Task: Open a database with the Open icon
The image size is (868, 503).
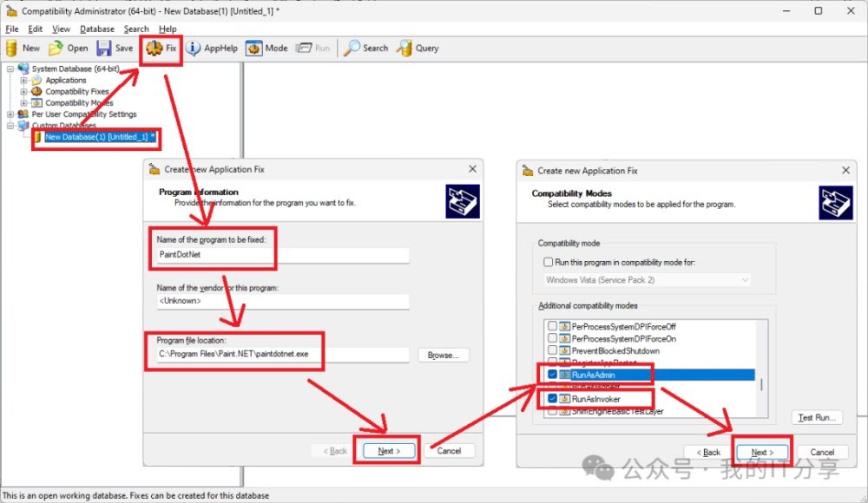Action: (x=69, y=49)
